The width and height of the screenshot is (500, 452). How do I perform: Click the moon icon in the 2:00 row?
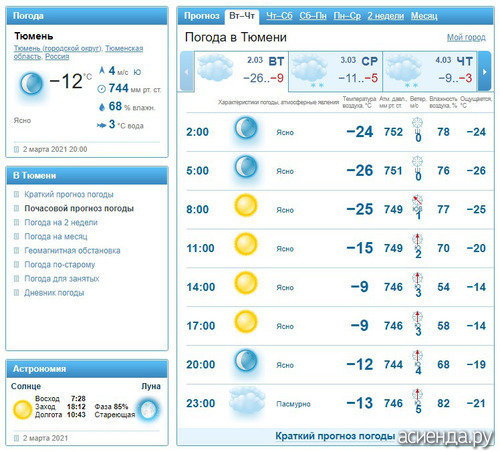[x=246, y=128]
